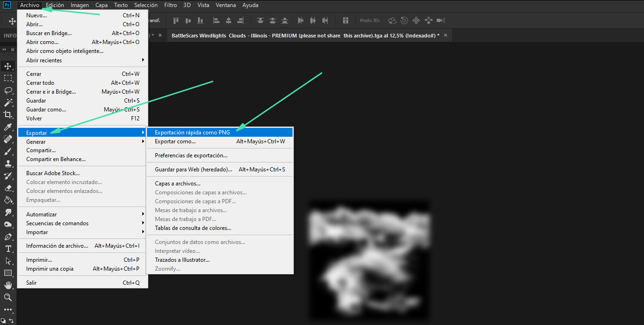Select the Rectangle shape tool
The image size is (644, 325).
tap(8, 273)
